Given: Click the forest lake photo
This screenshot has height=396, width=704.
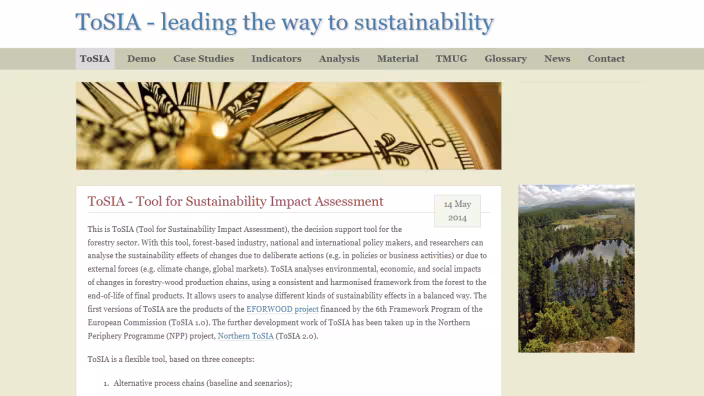Looking at the screenshot, I should pyautogui.click(x=576, y=268).
